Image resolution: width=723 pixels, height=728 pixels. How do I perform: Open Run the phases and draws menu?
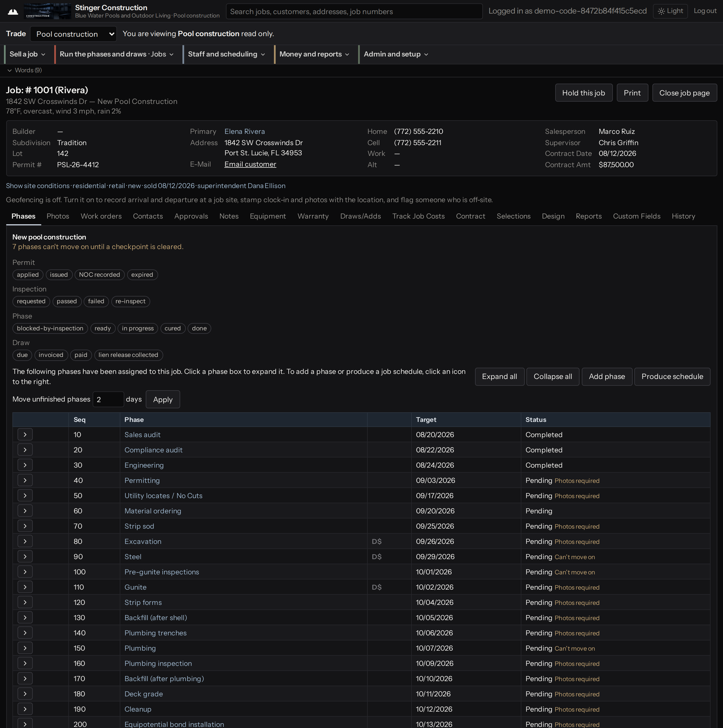click(x=116, y=54)
